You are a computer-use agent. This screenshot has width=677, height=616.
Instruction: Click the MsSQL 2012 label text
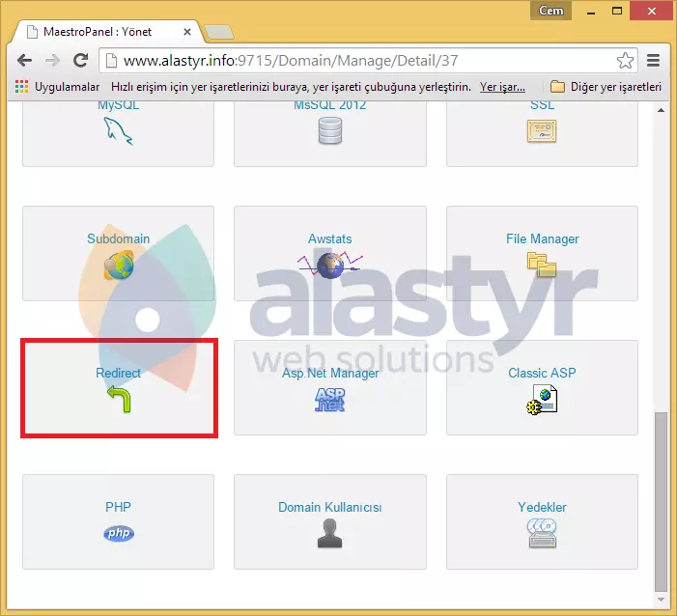pos(330,105)
